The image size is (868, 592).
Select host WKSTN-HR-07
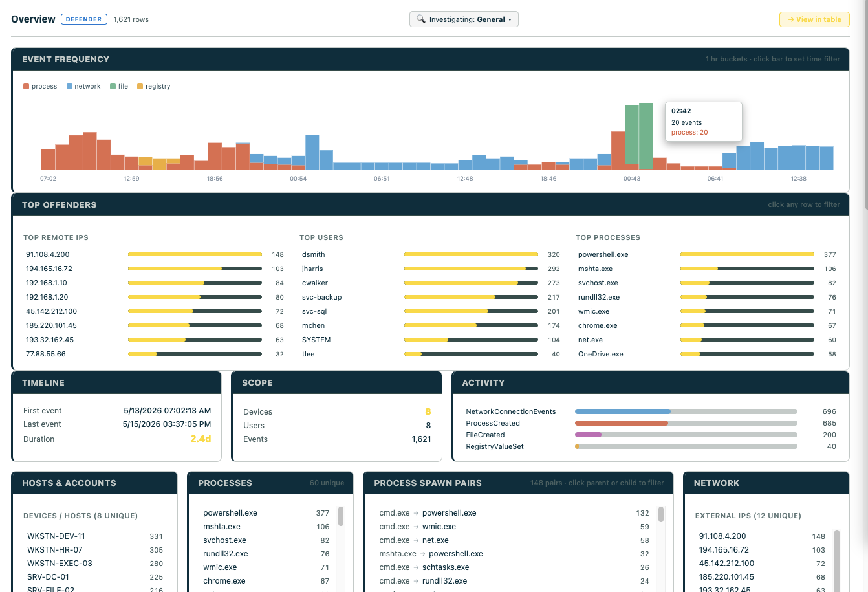coord(95,550)
